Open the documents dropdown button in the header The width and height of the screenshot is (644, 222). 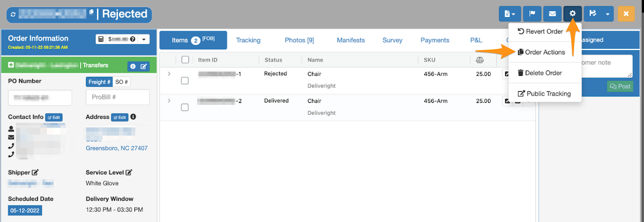point(510,14)
